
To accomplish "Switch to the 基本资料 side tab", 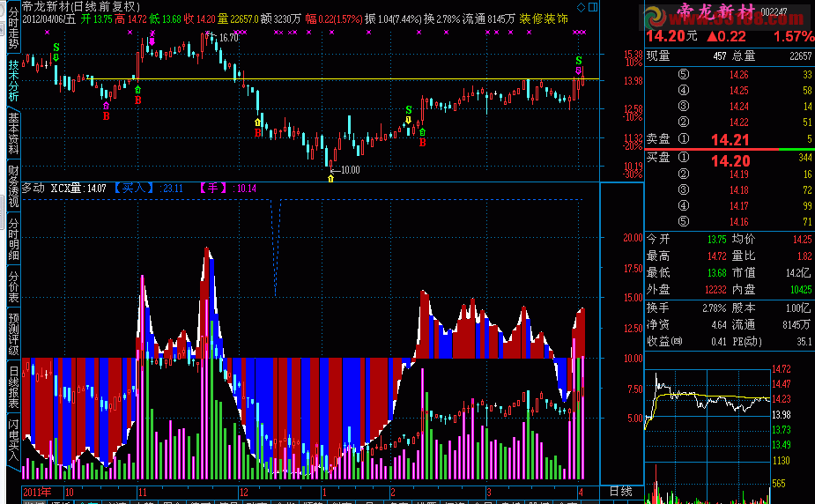I will (x=13, y=134).
